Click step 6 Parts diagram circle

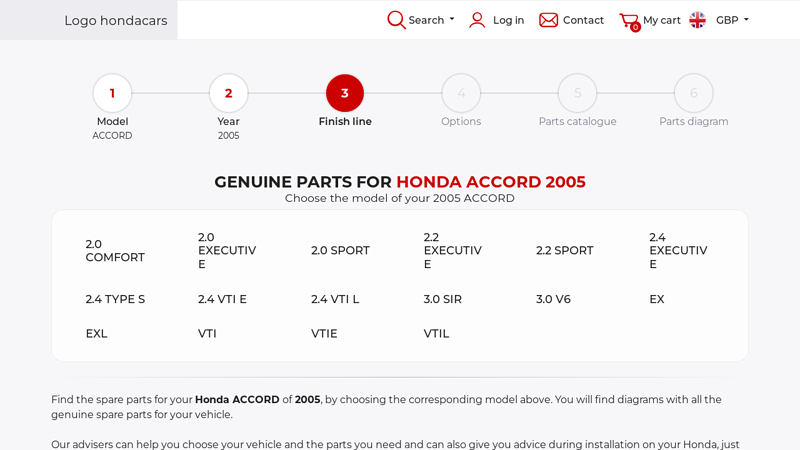point(694,93)
